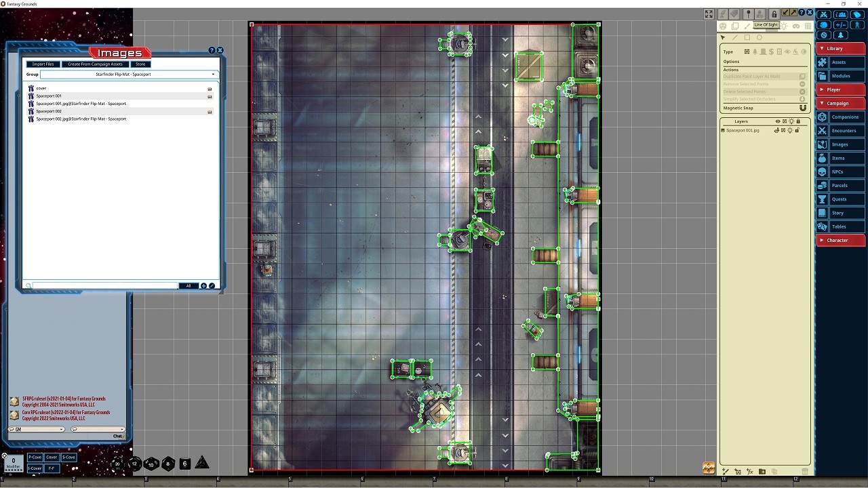This screenshot has height=488, width=868.
Task: Switch to the Store tab in the Images window
Action: pos(140,64)
